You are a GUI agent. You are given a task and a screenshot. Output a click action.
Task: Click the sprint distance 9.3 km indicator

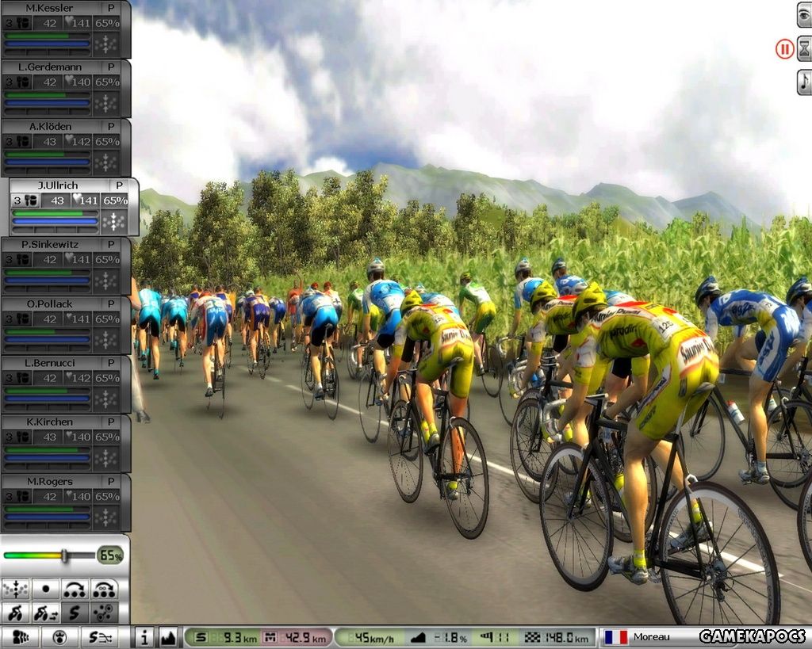pyautogui.click(x=226, y=638)
